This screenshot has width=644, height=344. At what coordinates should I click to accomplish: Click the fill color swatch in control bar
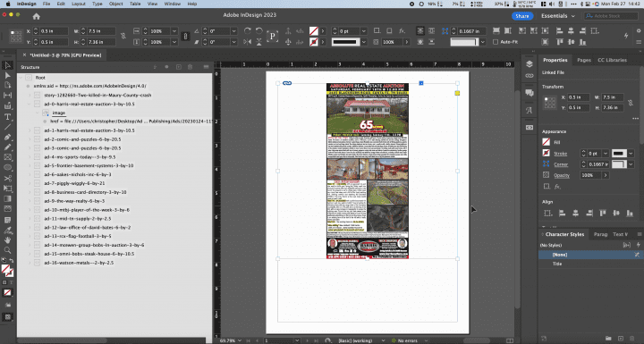pos(314,31)
